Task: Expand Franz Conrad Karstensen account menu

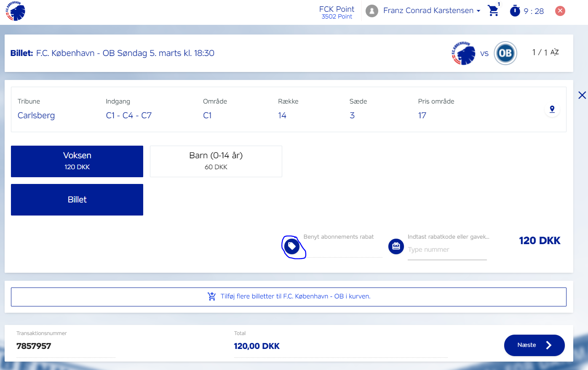Action: click(431, 11)
